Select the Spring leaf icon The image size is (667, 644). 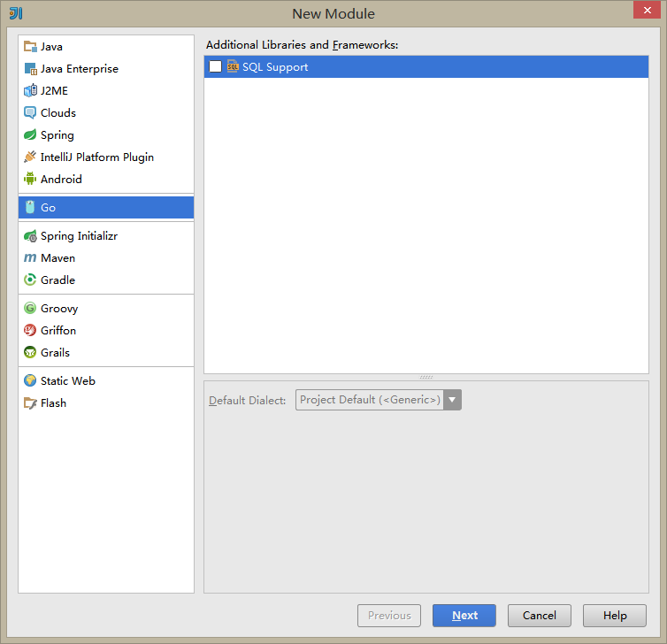click(30, 134)
